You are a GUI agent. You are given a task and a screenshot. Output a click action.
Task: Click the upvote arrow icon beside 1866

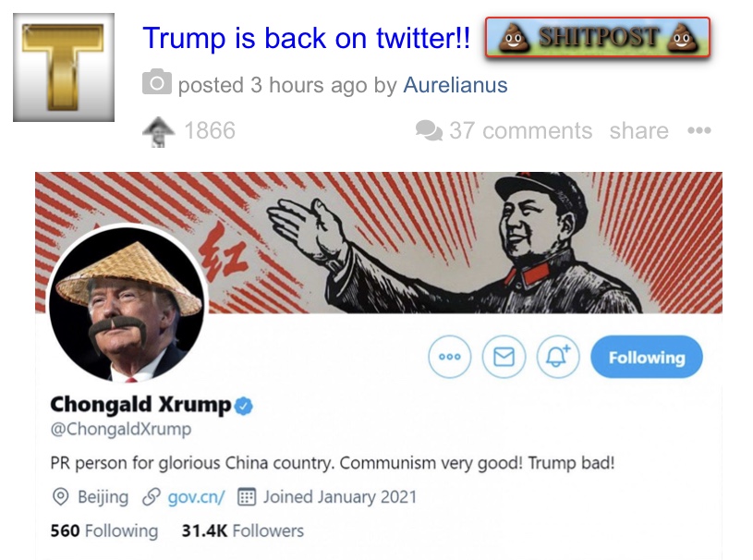[x=158, y=131]
